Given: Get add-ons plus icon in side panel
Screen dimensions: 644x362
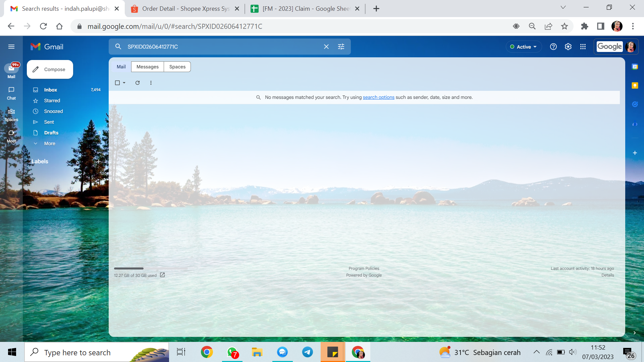Looking at the screenshot, I should [635, 153].
